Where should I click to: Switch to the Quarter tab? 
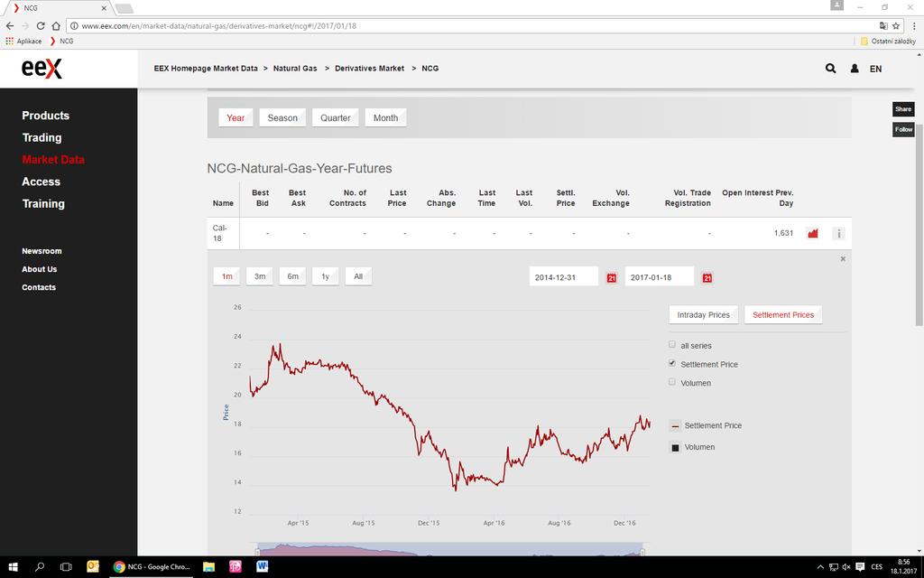coord(336,118)
